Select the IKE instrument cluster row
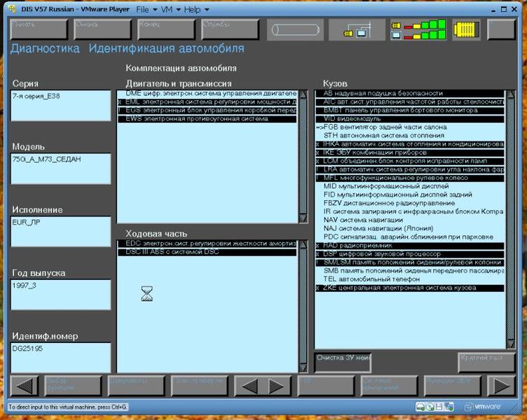 coord(410,153)
